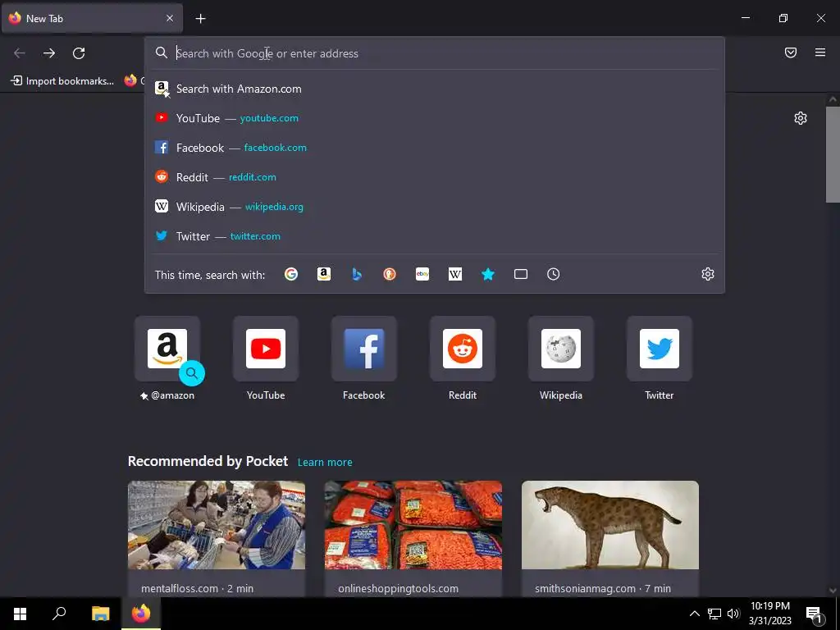Open notification center in taskbar
The height and width of the screenshot is (630, 840).
[814, 614]
